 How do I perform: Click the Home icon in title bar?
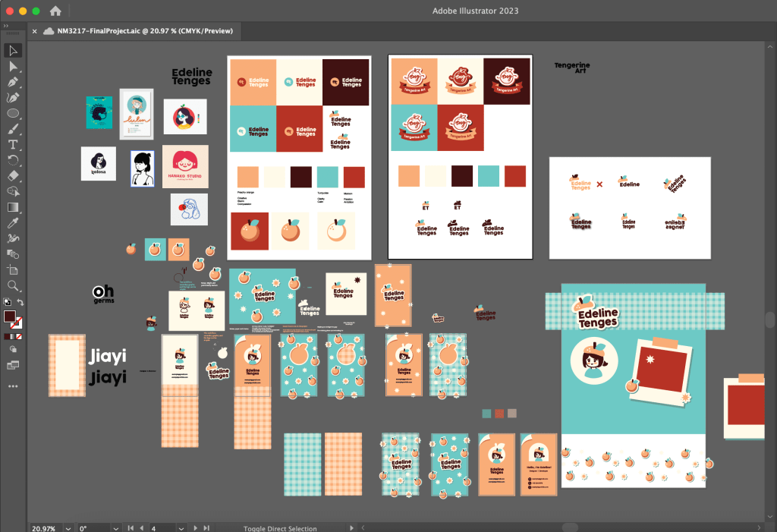(55, 11)
